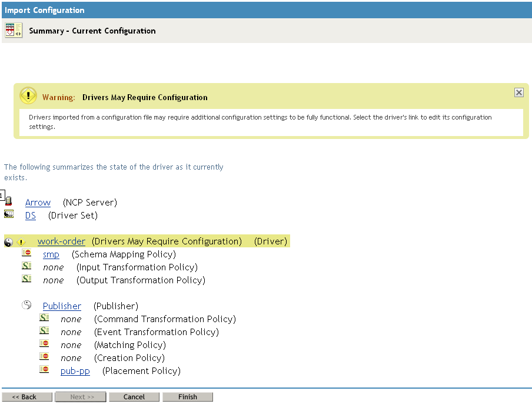The image size is (532, 404).
Task: Open the Arrow server link
Action: (38, 203)
